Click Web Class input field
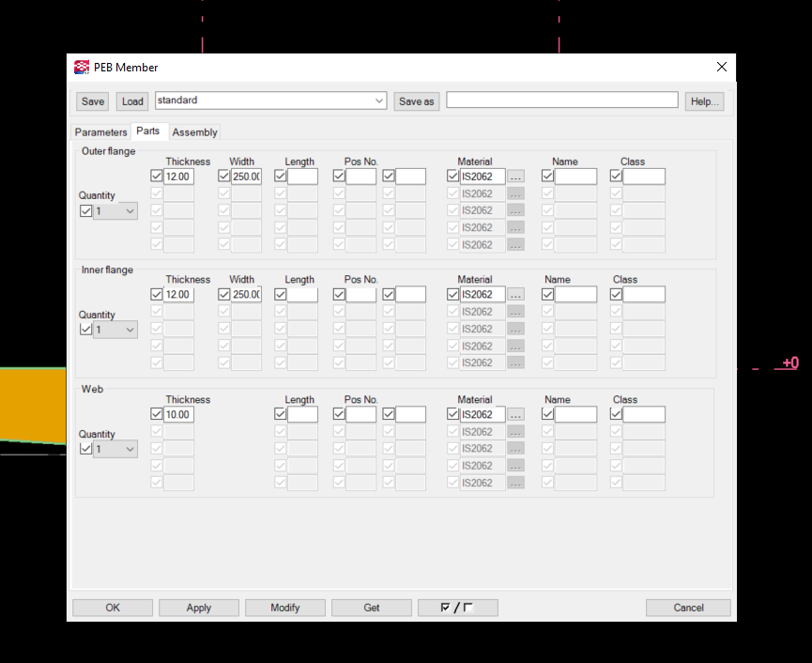Image resolution: width=812 pixels, height=663 pixels. [x=644, y=414]
